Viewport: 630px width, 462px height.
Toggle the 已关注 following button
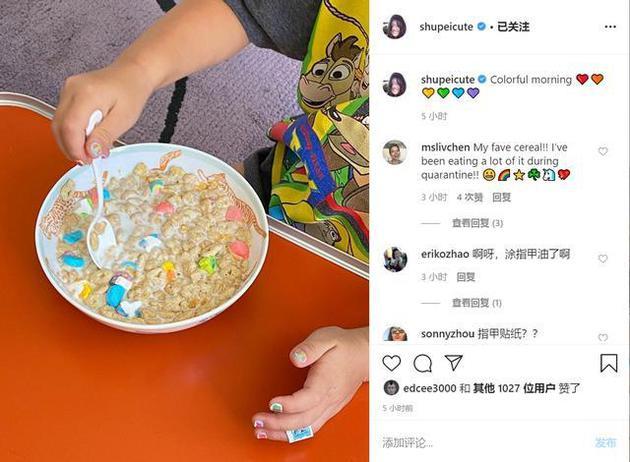point(513,27)
